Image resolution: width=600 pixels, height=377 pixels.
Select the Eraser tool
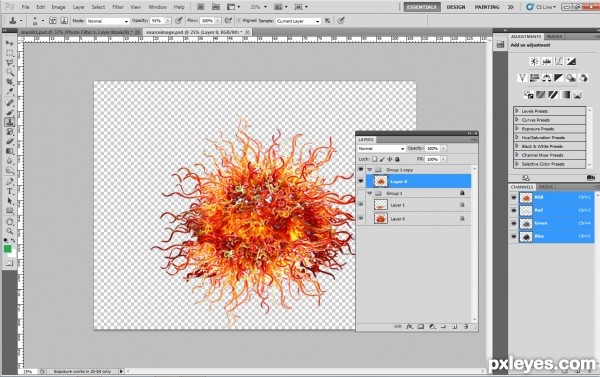click(10, 141)
